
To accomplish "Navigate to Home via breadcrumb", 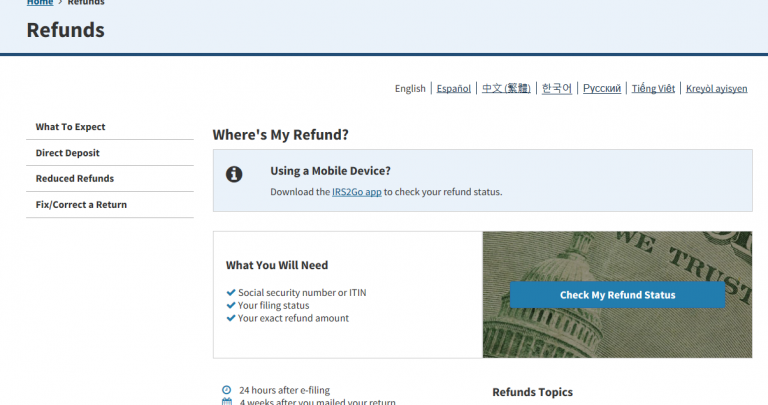I will [x=40, y=3].
